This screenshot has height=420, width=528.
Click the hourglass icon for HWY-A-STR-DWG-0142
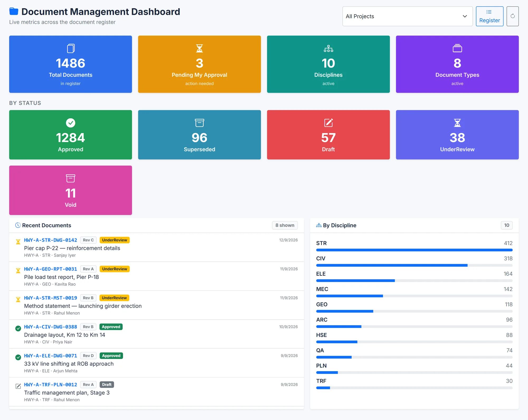(x=18, y=242)
